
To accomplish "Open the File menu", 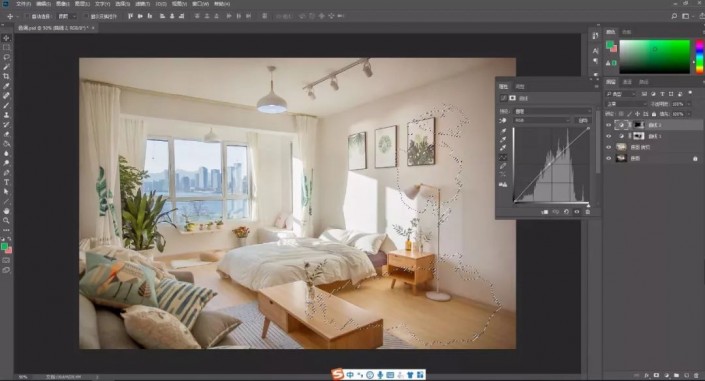I will (x=23, y=4).
